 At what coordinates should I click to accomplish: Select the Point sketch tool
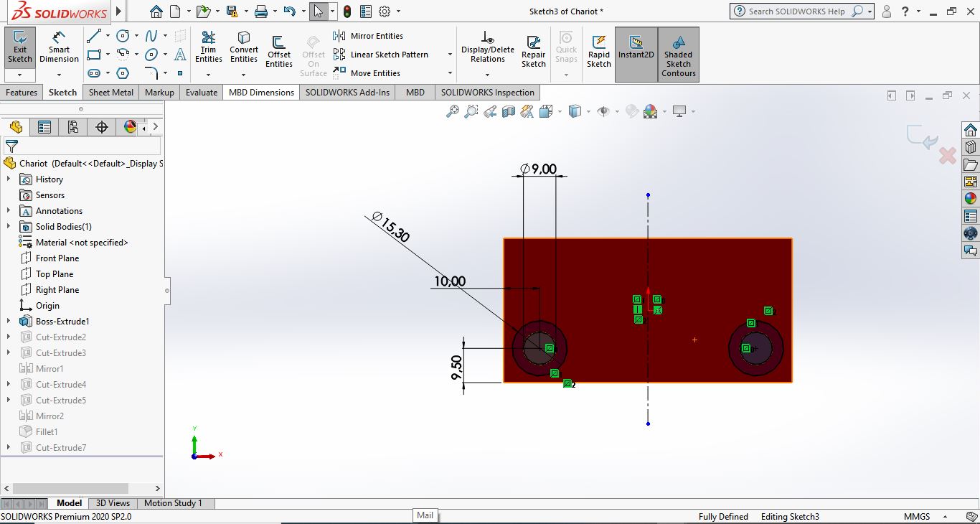[180, 73]
